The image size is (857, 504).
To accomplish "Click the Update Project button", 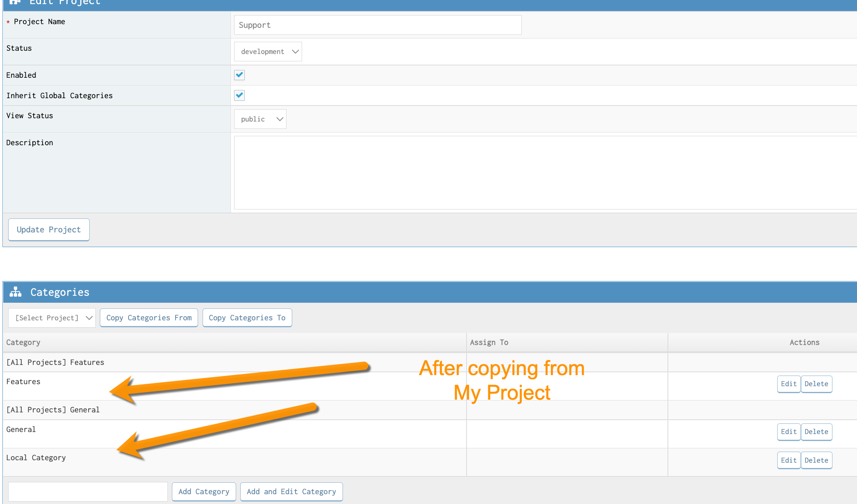I will [49, 229].
